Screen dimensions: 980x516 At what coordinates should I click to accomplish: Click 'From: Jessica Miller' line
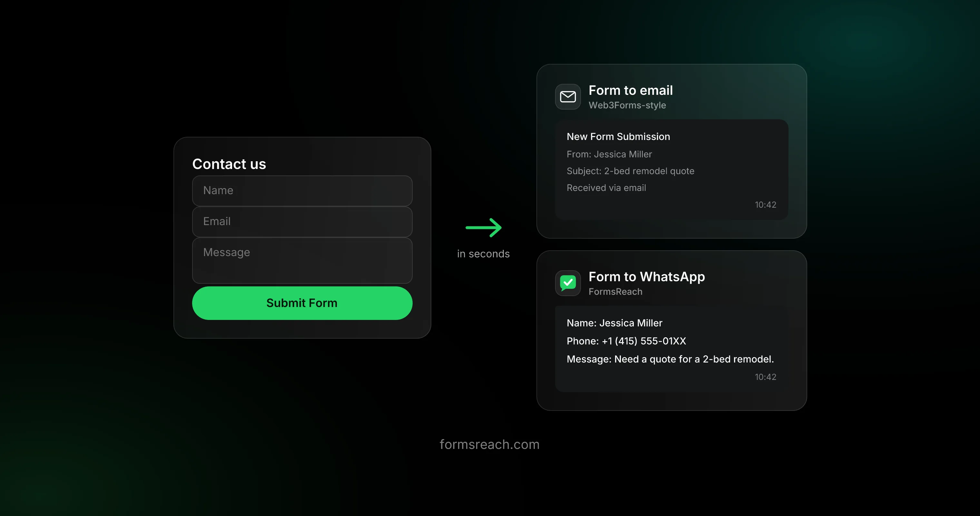tap(609, 154)
